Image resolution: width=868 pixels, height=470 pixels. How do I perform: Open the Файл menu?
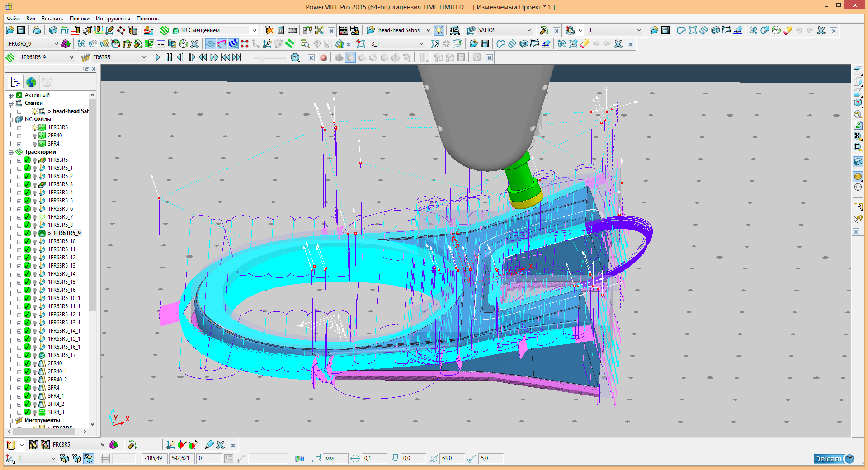pos(13,19)
